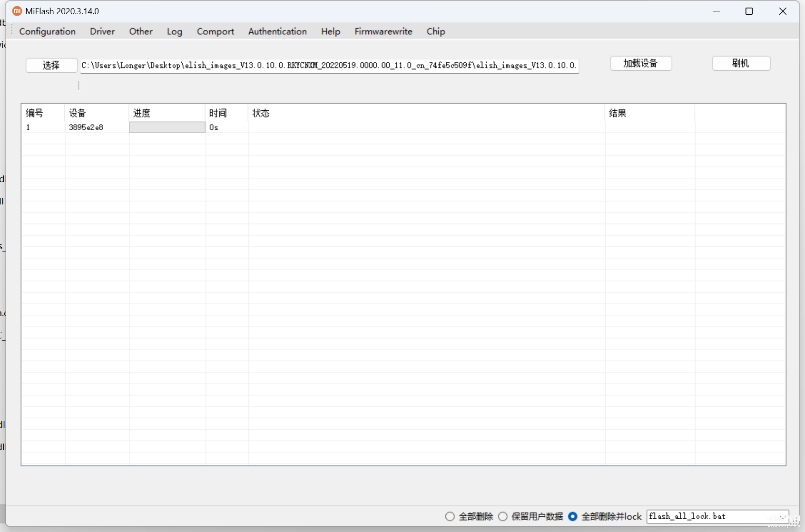The width and height of the screenshot is (805, 532).
Task: Click the 结果 column header
Action: (x=650, y=113)
